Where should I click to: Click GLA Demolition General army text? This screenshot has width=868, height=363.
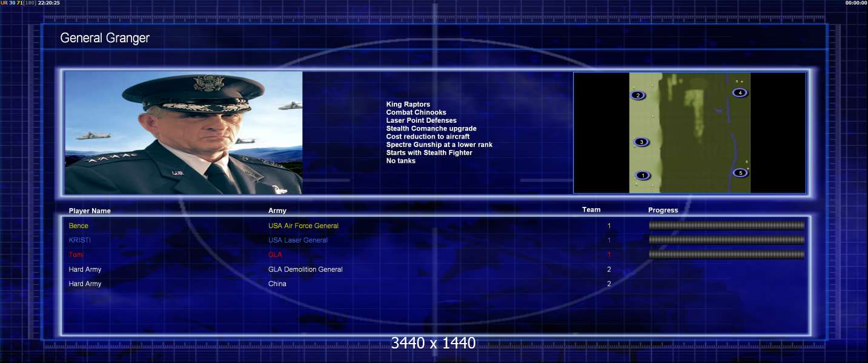[x=305, y=269]
